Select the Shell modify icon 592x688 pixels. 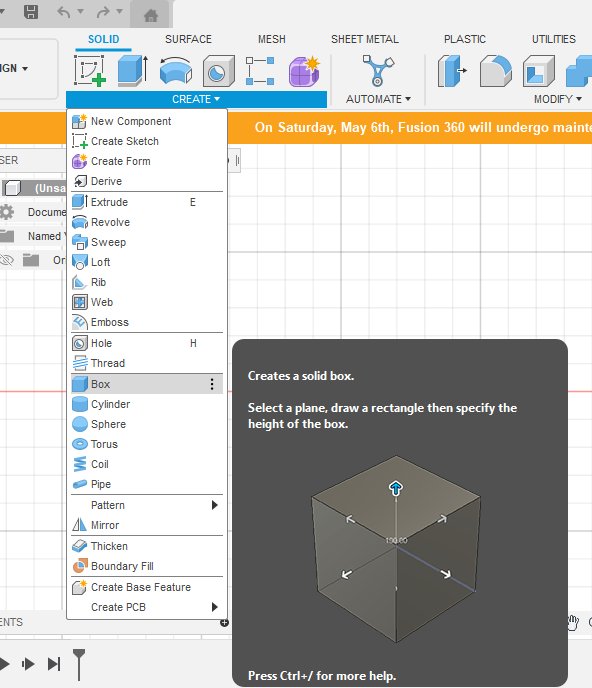point(538,71)
